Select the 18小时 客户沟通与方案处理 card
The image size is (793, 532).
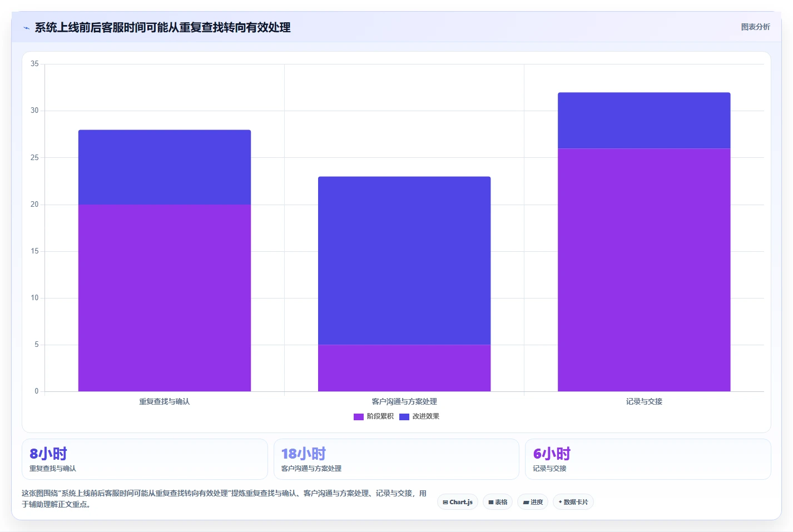pos(396,459)
